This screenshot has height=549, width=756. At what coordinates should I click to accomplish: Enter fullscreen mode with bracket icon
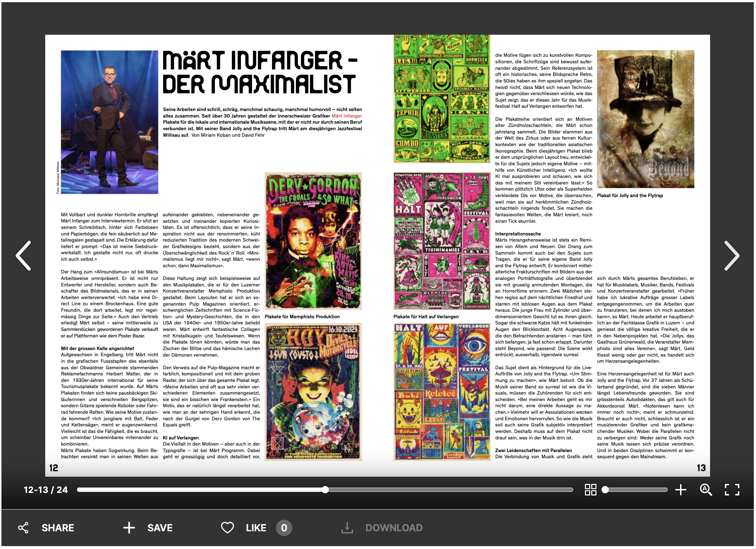click(732, 490)
